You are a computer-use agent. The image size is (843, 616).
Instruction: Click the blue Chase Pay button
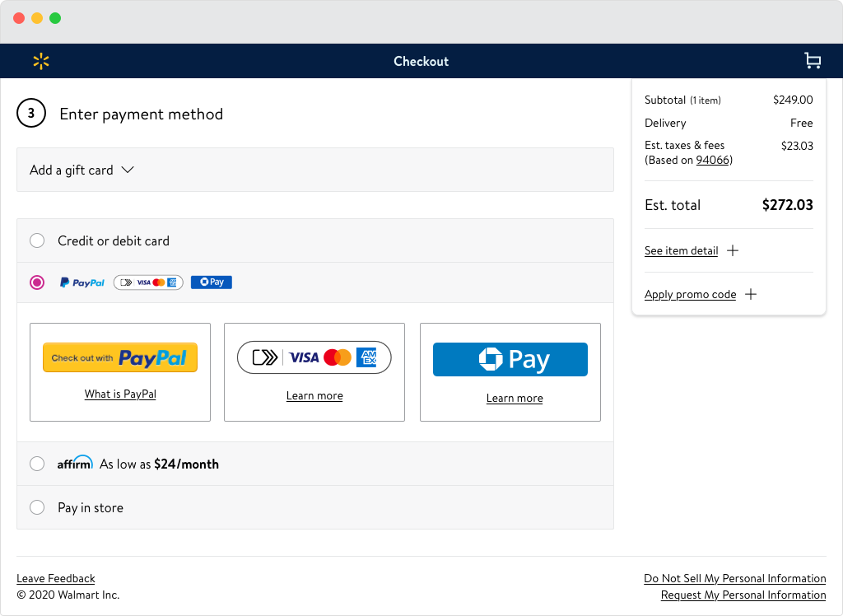[x=510, y=360]
